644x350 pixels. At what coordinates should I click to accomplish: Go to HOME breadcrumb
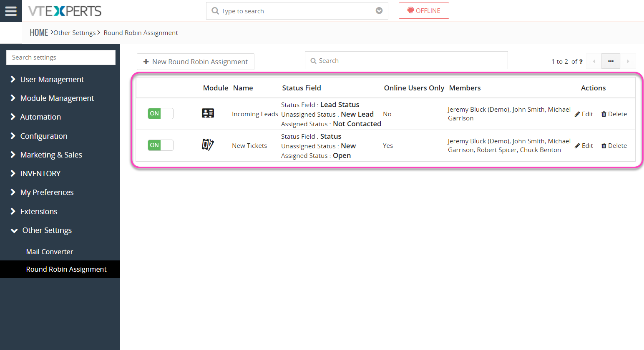point(39,32)
